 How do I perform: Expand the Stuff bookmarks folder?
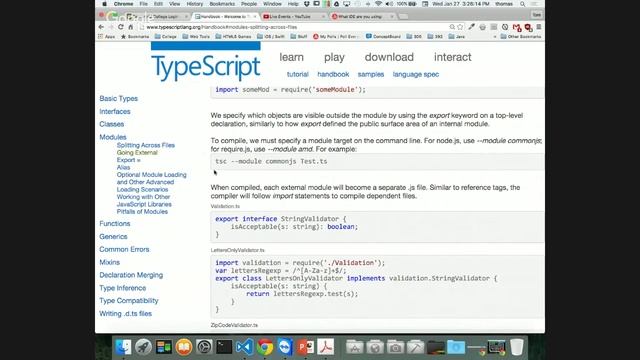299,36
